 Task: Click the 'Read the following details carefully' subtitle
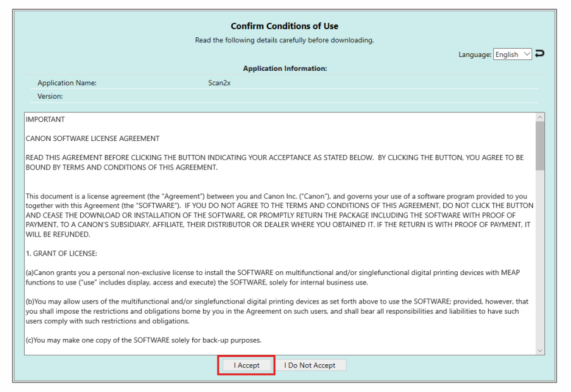pos(285,40)
